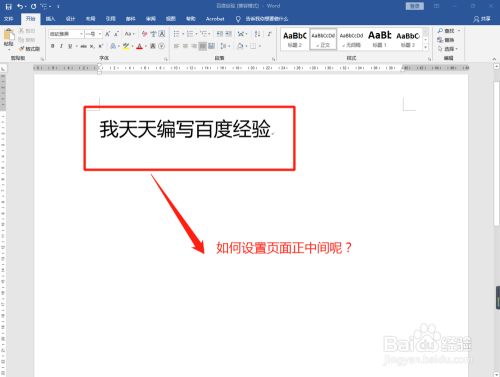Click the Borders icon in paragraph group

[253, 46]
